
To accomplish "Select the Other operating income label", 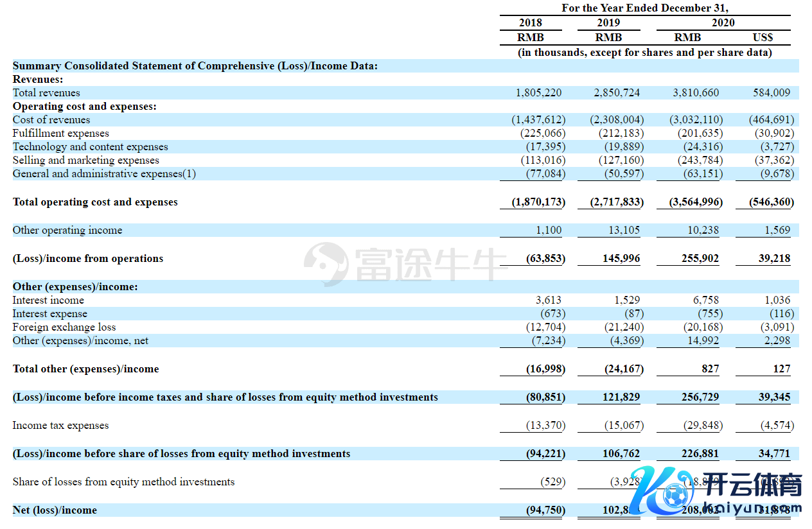I will point(67,230).
